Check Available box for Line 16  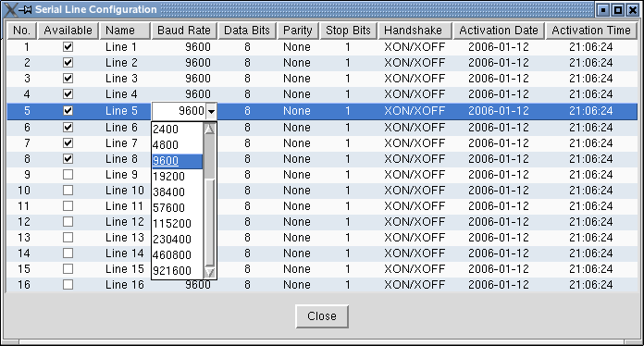(68, 284)
